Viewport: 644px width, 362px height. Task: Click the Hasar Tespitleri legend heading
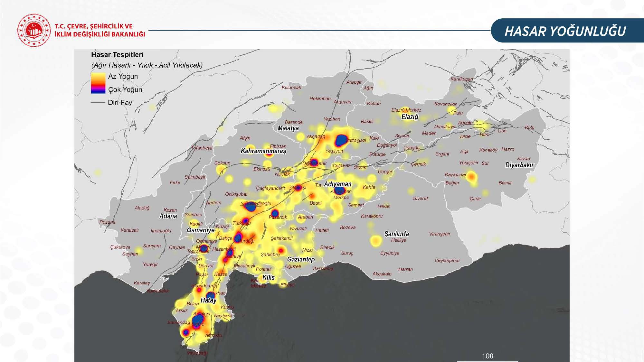(117, 55)
